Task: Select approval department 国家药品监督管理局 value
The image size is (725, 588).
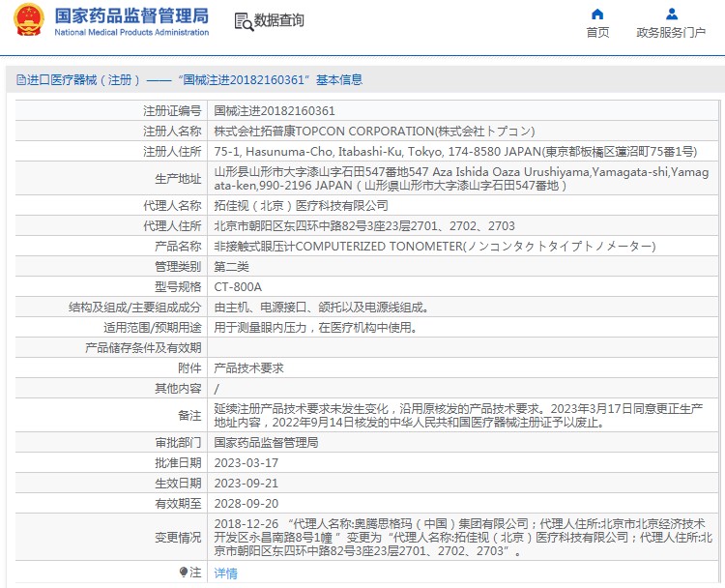Action: coord(266,442)
